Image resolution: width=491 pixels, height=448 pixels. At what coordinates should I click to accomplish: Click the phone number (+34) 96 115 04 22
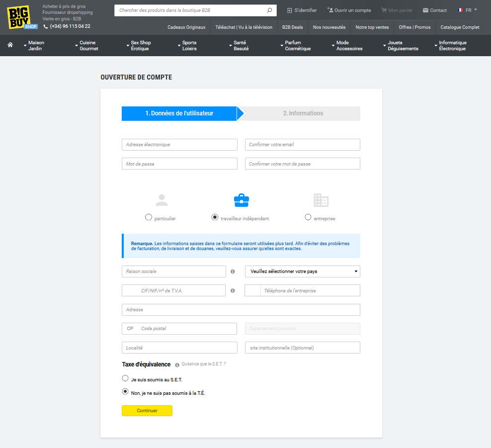(70, 26)
